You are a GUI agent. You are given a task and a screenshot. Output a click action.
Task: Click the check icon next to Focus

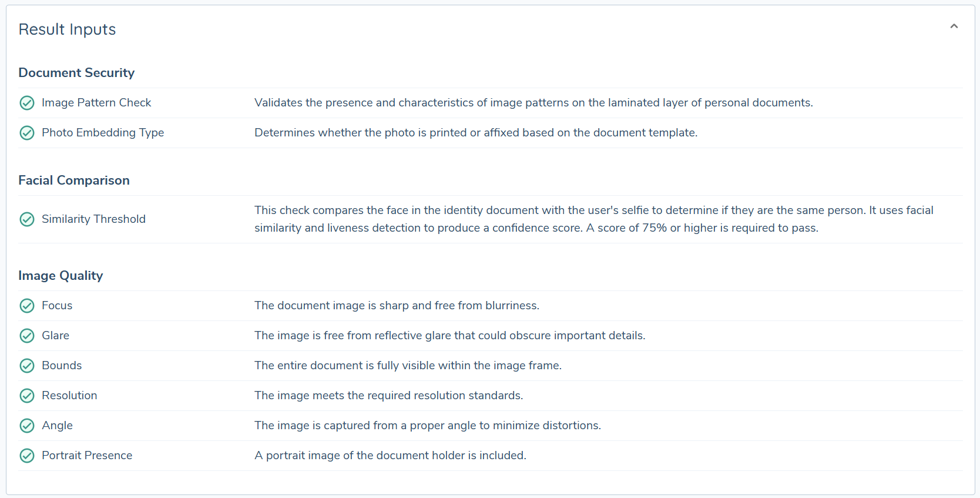click(x=26, y=306)
